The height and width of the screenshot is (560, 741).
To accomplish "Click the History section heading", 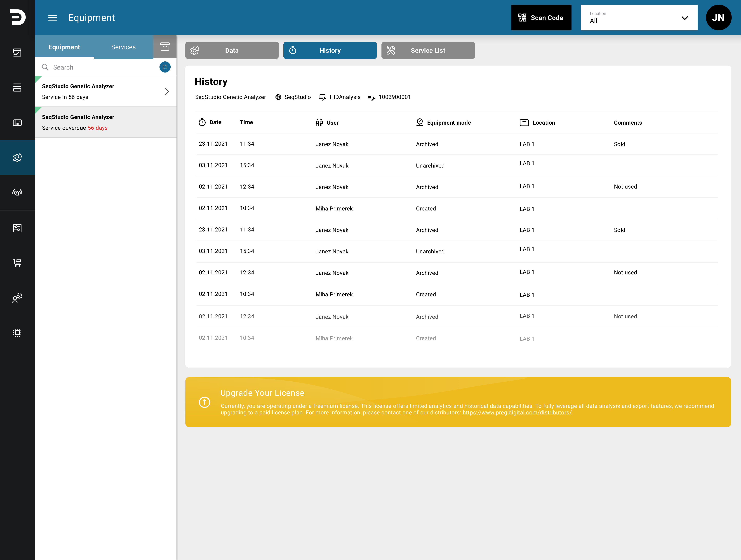I will click(x=211, y=82).
